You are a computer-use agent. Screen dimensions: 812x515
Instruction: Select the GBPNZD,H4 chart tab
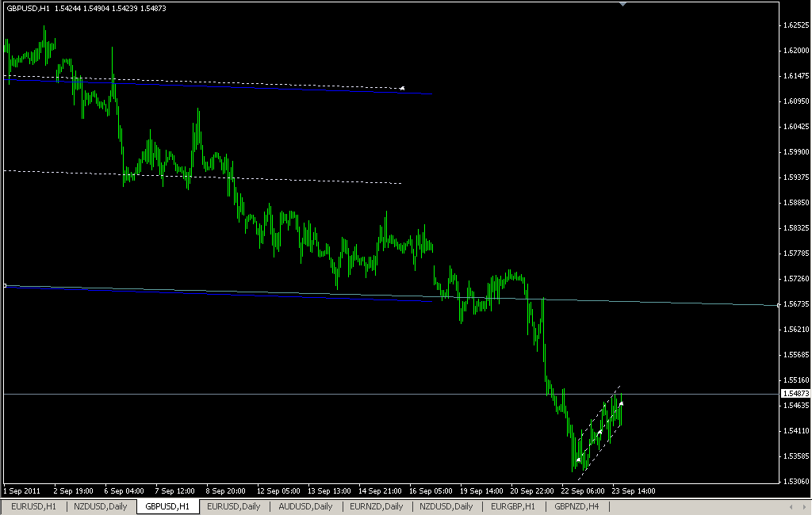coord(577,506)
